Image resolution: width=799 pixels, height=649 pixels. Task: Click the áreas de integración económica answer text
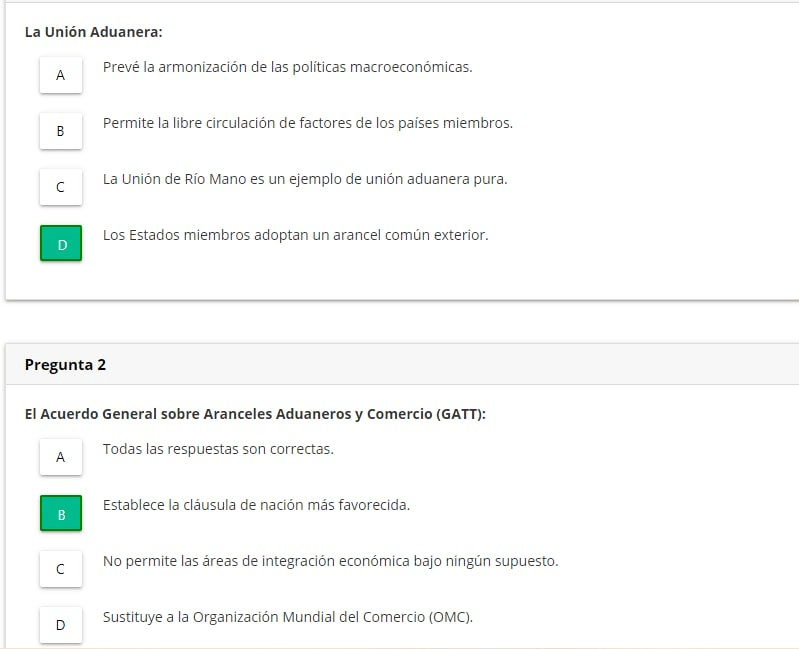(x=330, y=561)
